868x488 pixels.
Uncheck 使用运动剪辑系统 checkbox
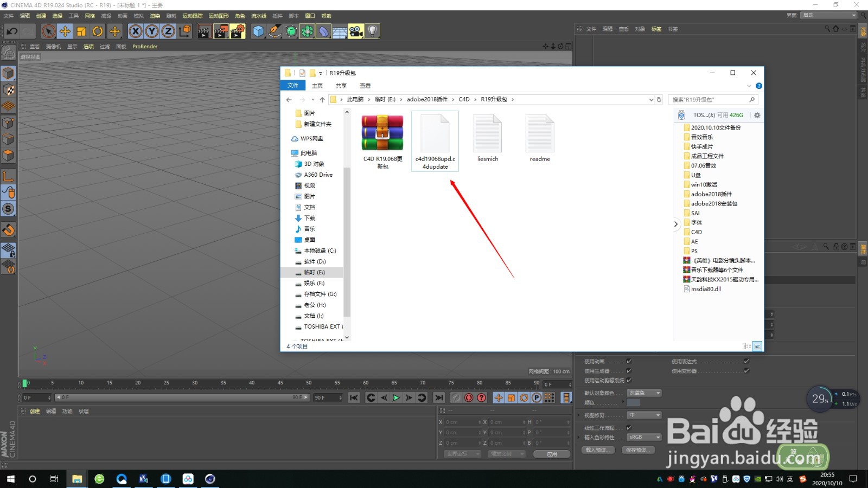(x=629, y=380)
